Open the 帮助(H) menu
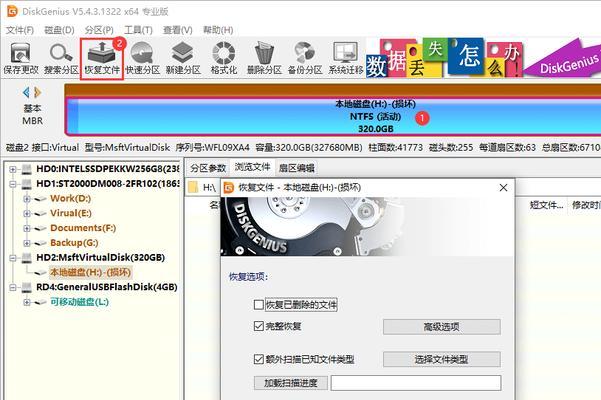Screen dimensions: 601x400 218,30
